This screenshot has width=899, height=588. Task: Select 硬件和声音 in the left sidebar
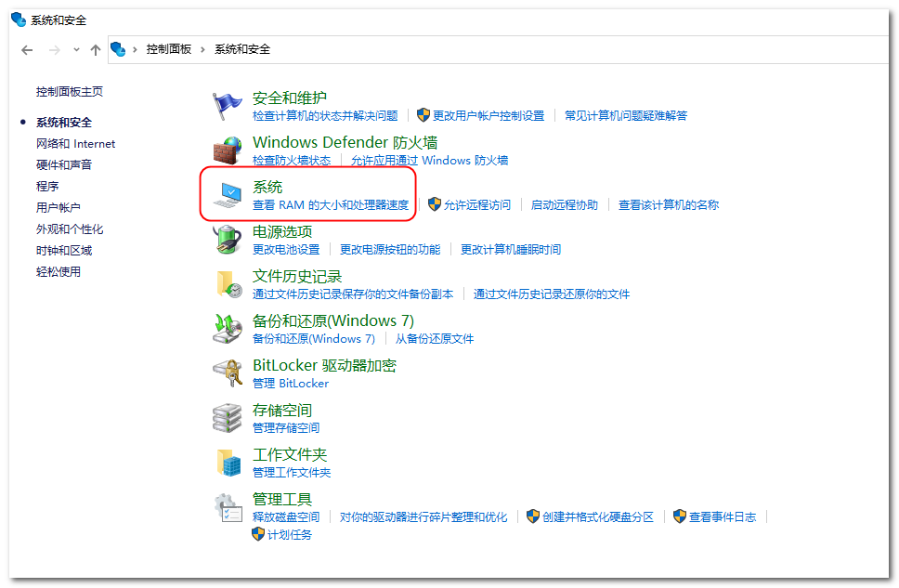coord(64,165)
